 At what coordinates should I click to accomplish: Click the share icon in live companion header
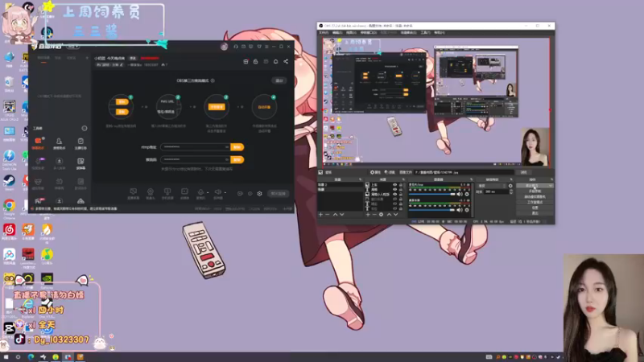[286, 62]
